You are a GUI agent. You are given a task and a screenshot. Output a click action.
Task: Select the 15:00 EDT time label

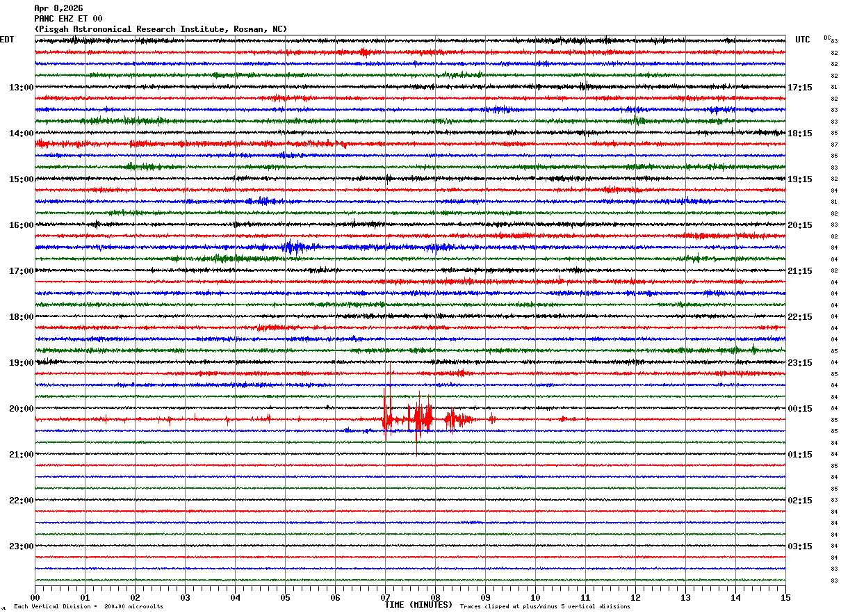22,179
